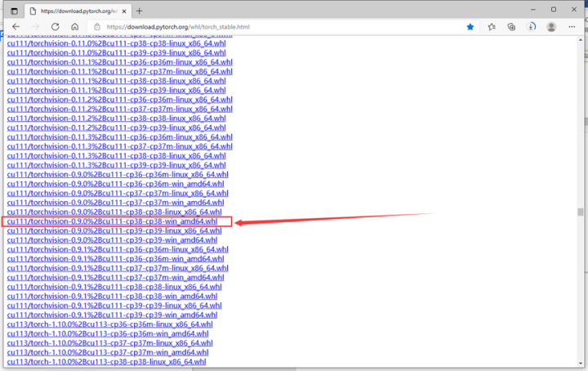
Task: Download torchvision-0.9.1 cu111 cp39 linux wheel
Action: (x=114, y=306)
